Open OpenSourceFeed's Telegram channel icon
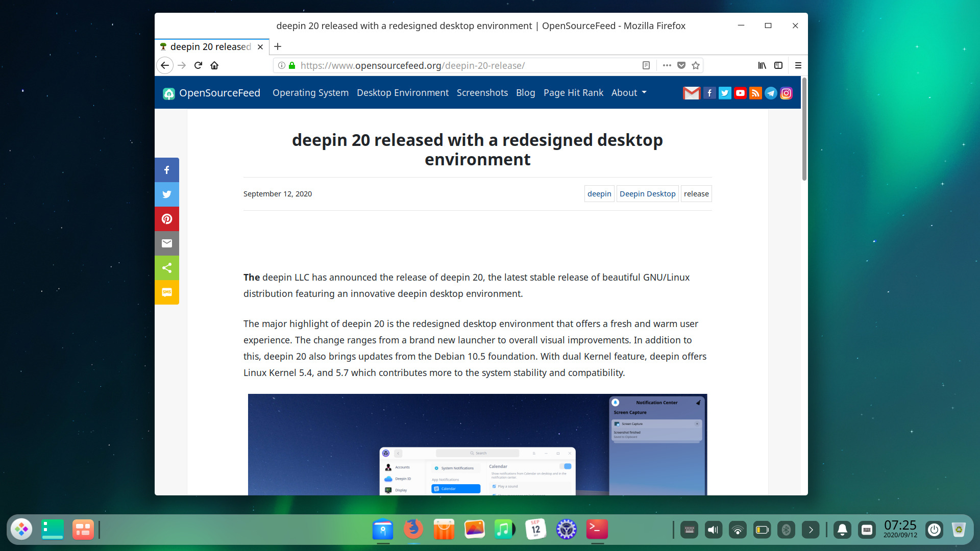Image resolution: width=980 pixels, height=551 pixels. coord(771,93)
